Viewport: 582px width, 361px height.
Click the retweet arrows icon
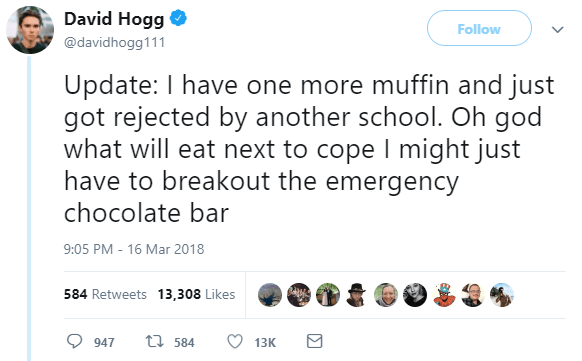[x=154, y=341]
